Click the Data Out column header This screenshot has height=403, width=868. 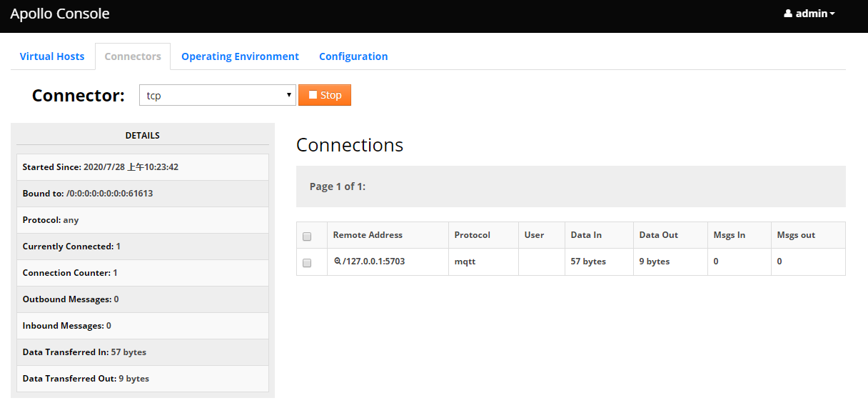coord(658,235)
